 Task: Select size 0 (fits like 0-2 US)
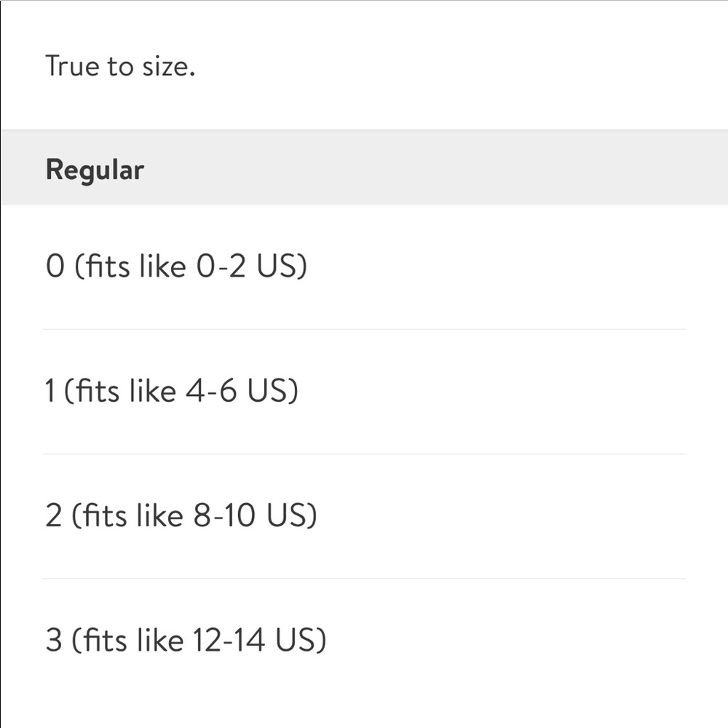(176, 267)
